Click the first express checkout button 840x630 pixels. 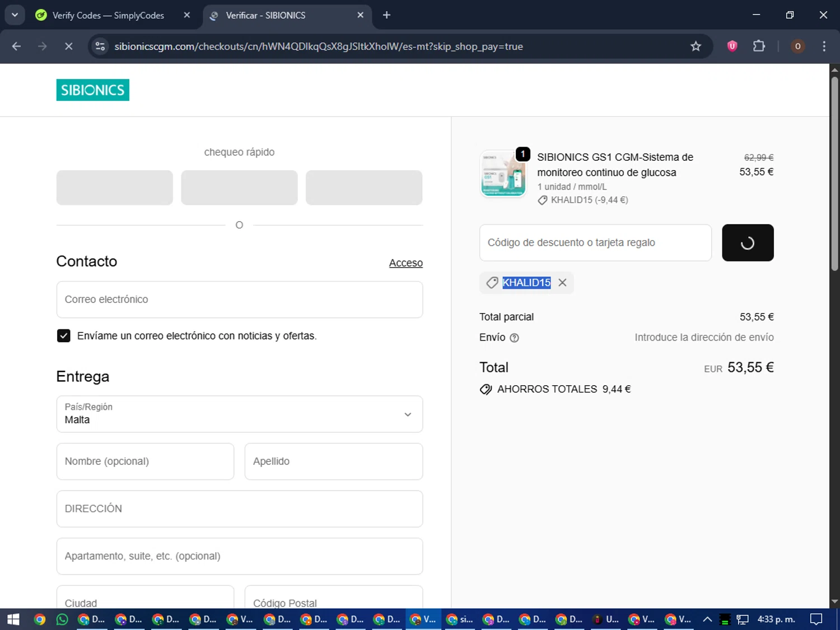(x=115, y=188)
